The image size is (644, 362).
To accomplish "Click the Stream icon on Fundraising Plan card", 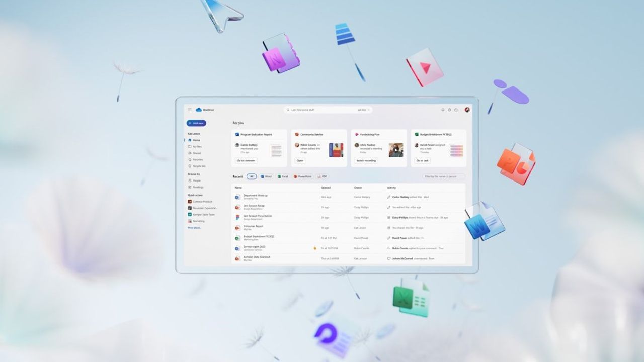I will [x=357, y=135].
